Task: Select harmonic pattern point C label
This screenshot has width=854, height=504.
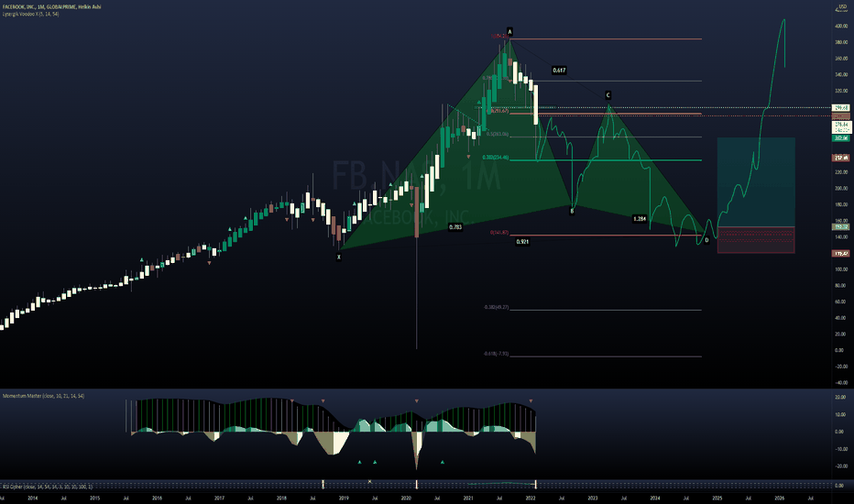Action: [x=608, y=95]
